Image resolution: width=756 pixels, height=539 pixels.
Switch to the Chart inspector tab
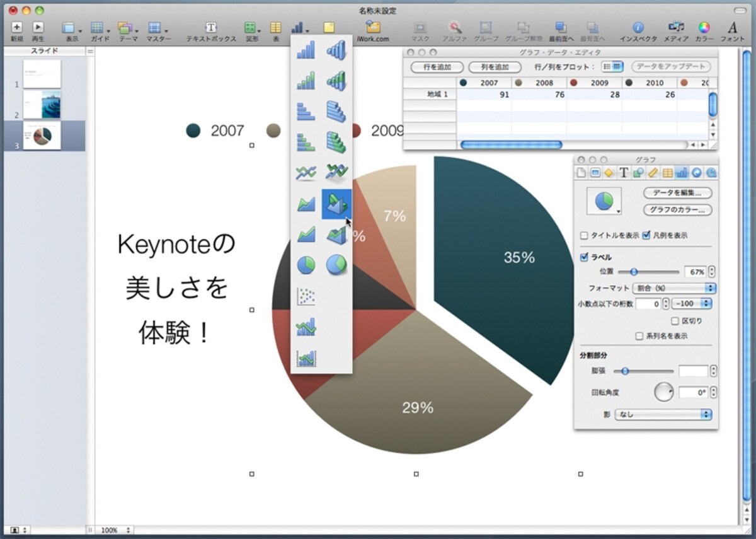[x=682, y=173]
